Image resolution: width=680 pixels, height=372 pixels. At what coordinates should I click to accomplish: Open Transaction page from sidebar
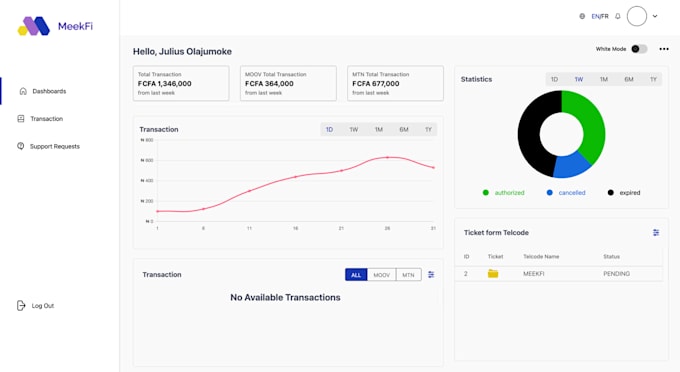tap(46, 118)
